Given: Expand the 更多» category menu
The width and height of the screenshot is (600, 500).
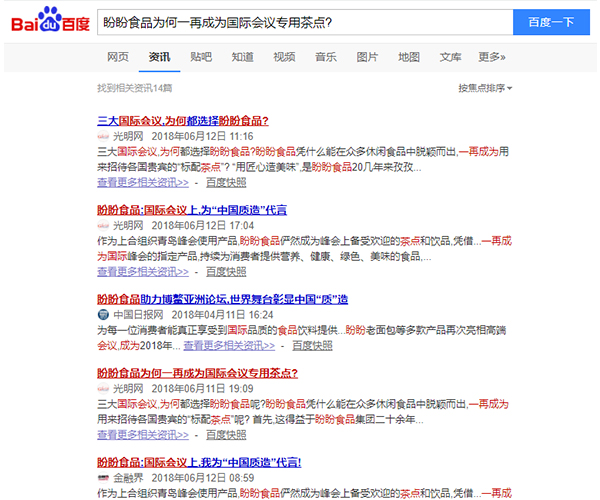Looking at the screenshot, I should tap(491, 57).
